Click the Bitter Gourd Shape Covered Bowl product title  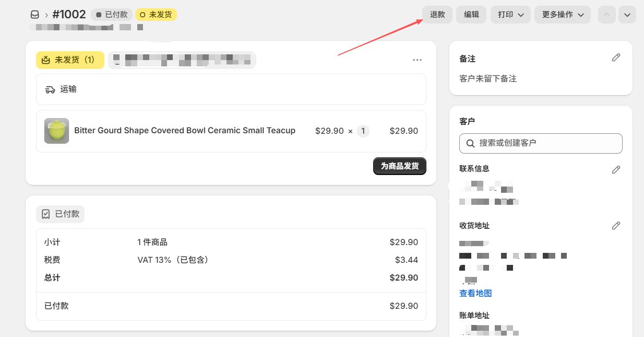(x=185, y=130)
